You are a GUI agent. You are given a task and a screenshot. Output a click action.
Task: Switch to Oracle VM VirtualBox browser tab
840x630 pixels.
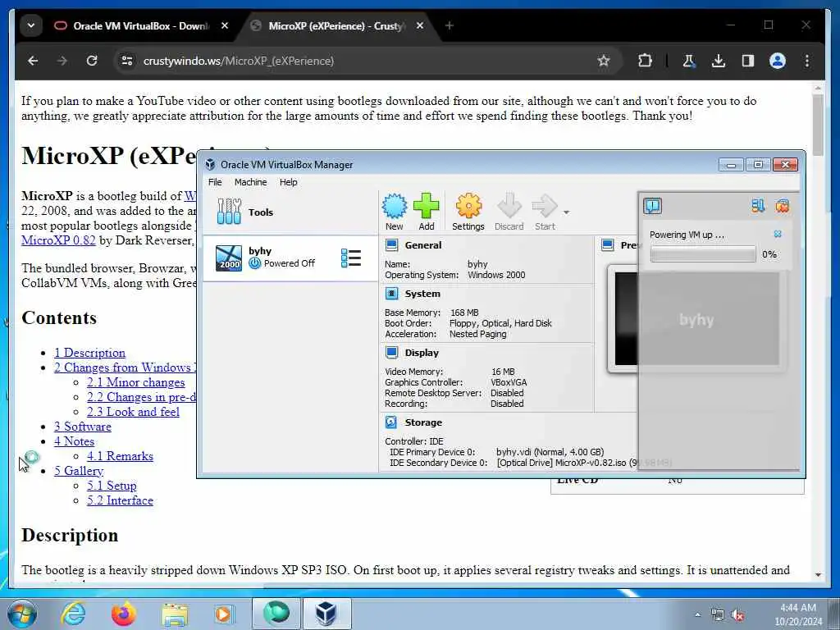click(x=141, y=25)
